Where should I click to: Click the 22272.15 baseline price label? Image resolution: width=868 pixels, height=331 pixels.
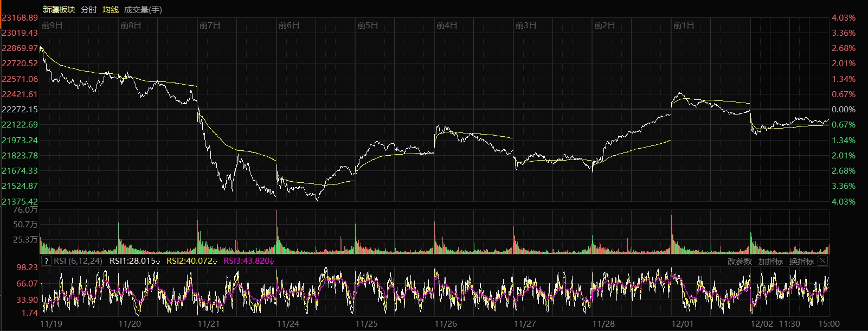[x=20, y=109]
